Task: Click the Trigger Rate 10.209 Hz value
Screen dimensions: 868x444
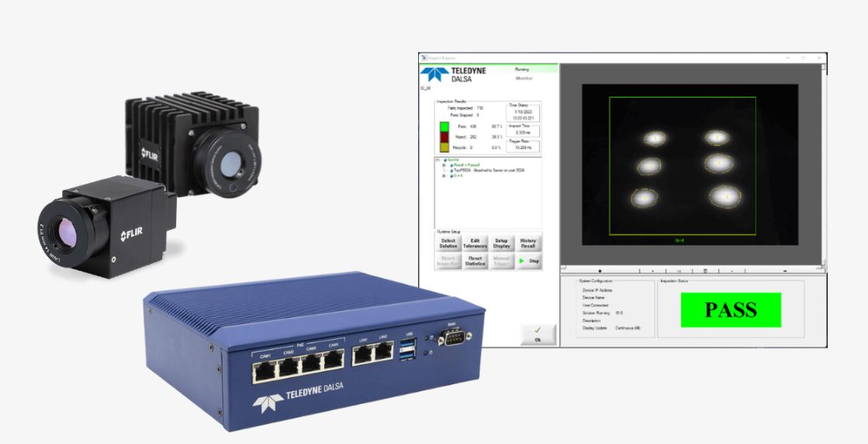Action: 523,147
